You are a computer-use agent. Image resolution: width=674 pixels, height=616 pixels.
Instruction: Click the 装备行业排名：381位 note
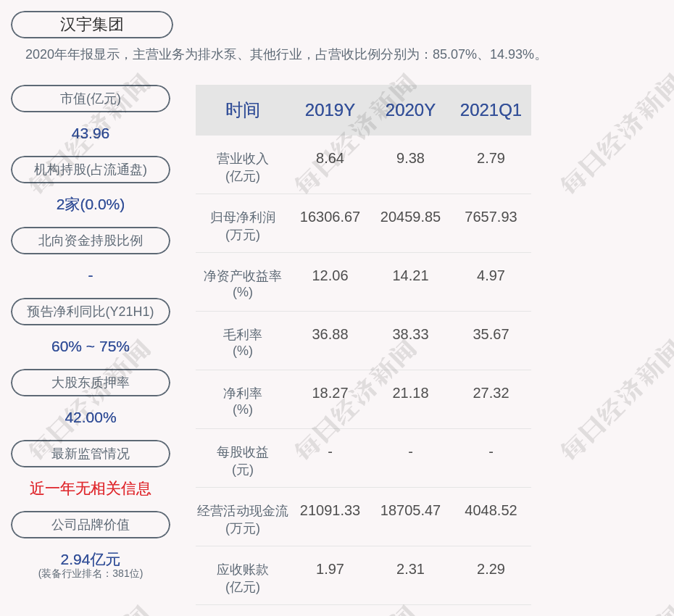coord(91,573)
